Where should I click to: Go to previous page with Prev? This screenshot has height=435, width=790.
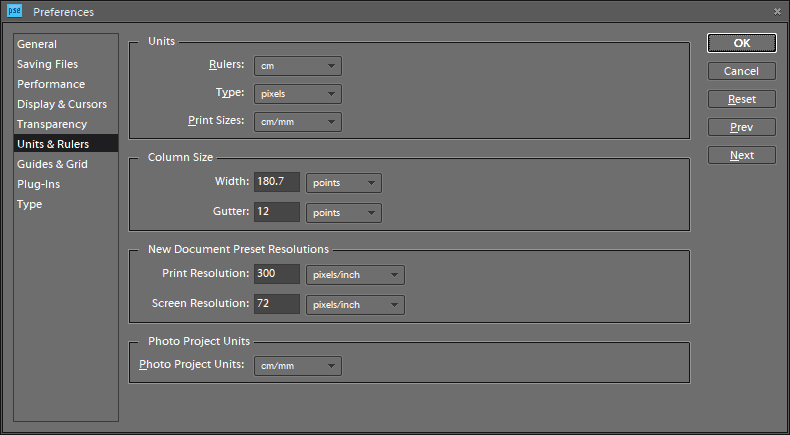click(741, 127)
